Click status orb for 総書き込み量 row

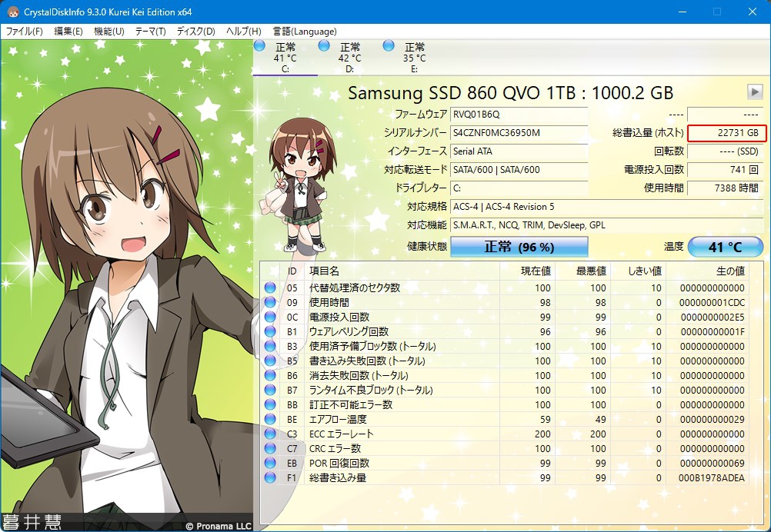coord(270,477)
